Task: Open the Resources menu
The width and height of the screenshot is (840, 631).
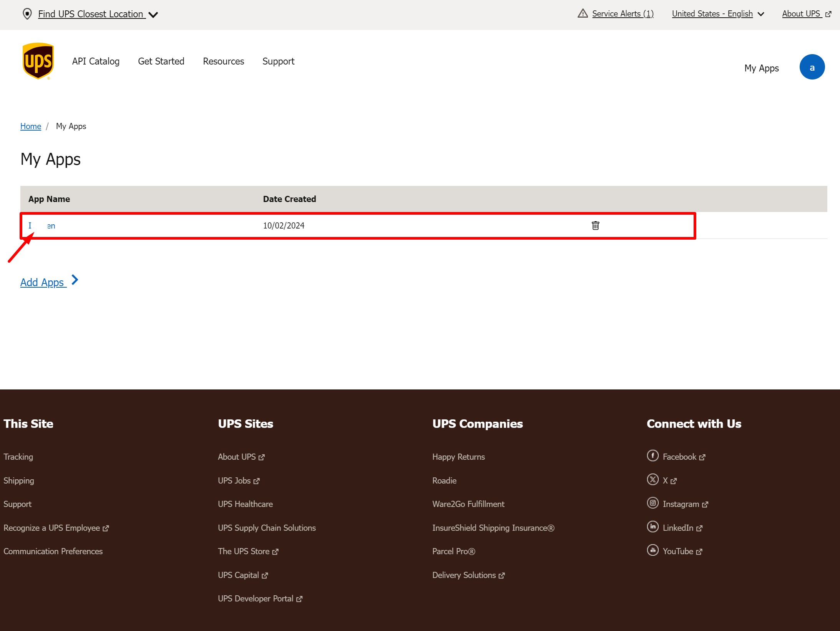Action: 223,61
